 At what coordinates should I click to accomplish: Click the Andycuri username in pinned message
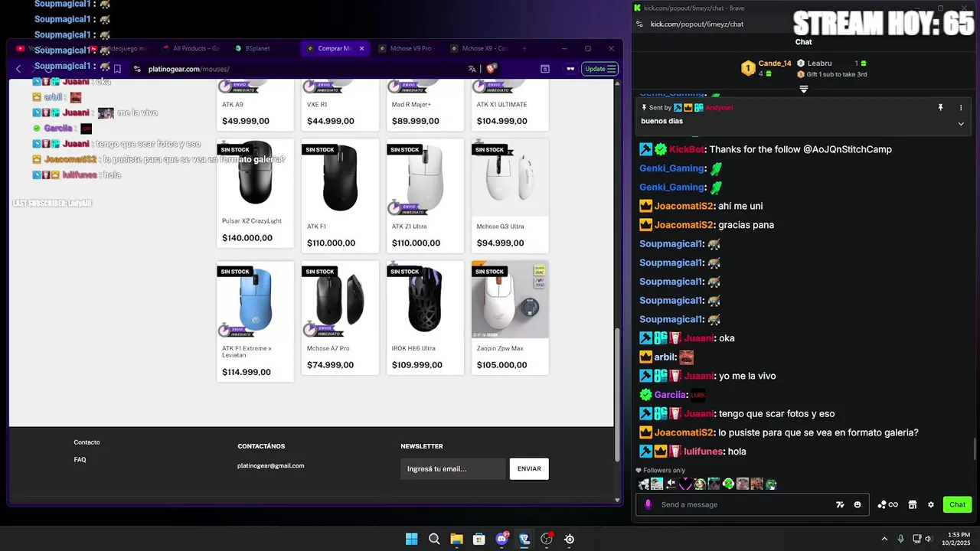[719, 108]
